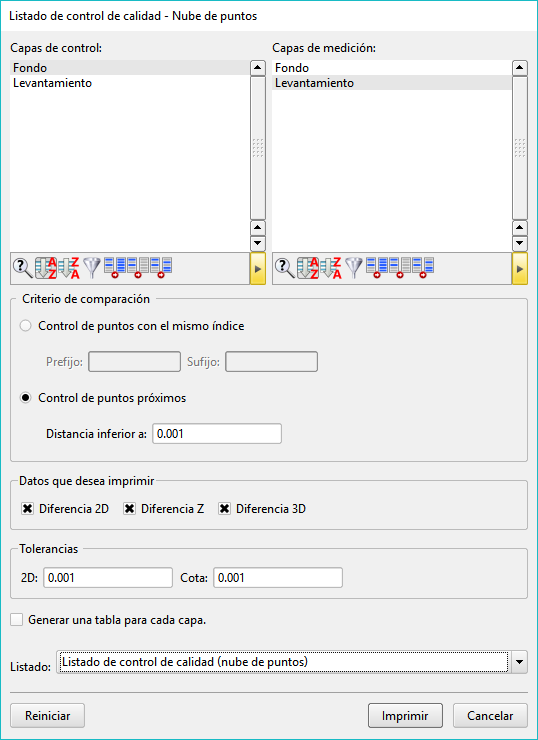
Task: Enable Generar una tabla para cada capa
Action: 17,620
